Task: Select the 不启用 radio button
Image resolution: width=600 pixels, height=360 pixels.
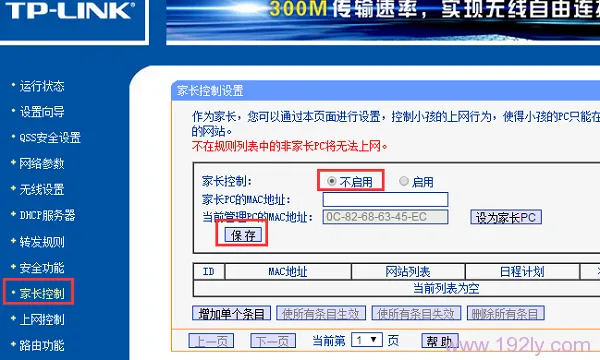Action: (332, 181)
